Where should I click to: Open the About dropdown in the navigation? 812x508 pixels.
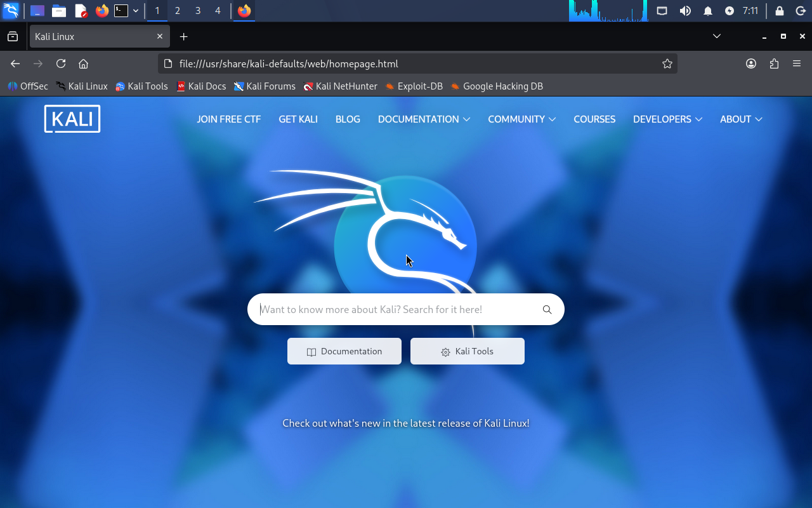pos(740,119)
